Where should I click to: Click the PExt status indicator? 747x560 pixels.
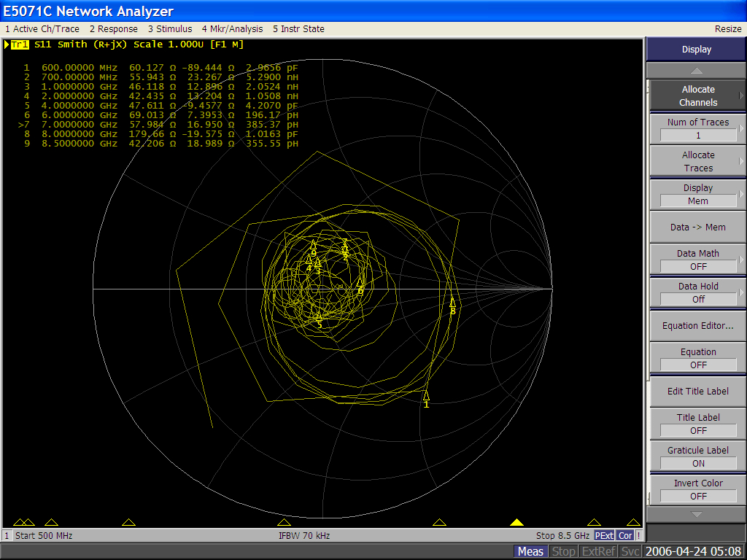coord(604,536)
